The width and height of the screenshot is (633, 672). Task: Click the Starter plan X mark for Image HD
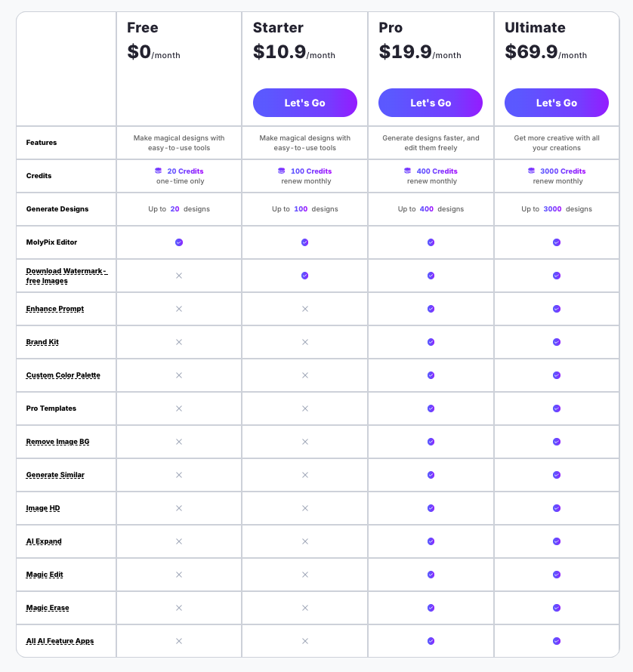point(305,508)
